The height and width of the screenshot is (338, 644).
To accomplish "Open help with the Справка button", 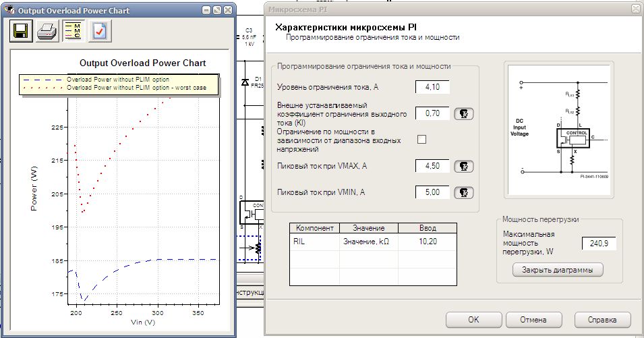I will coord(602,320).
